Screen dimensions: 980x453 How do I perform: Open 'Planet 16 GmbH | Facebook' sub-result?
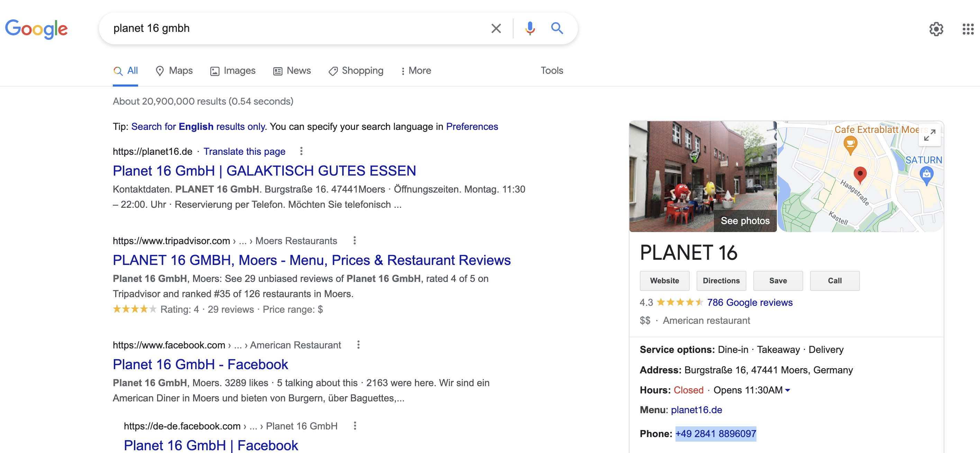pyautogui.click(x=211, y=445)
